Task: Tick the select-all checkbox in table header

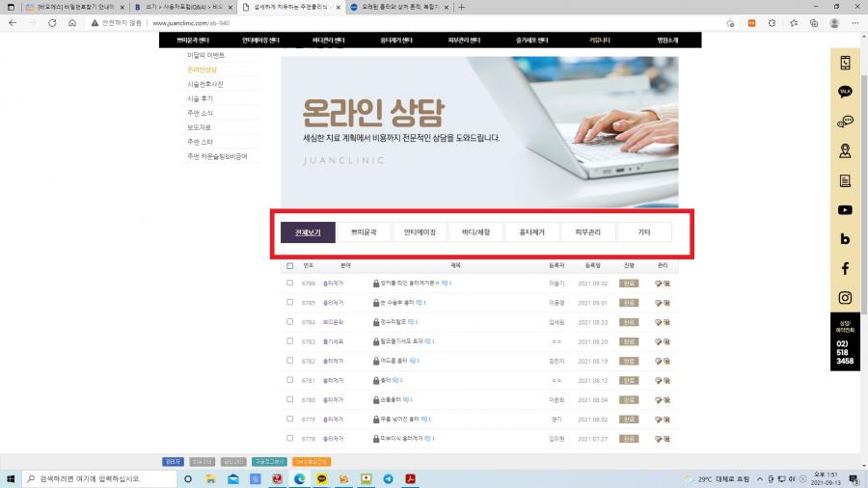Action: pos(289,265)
